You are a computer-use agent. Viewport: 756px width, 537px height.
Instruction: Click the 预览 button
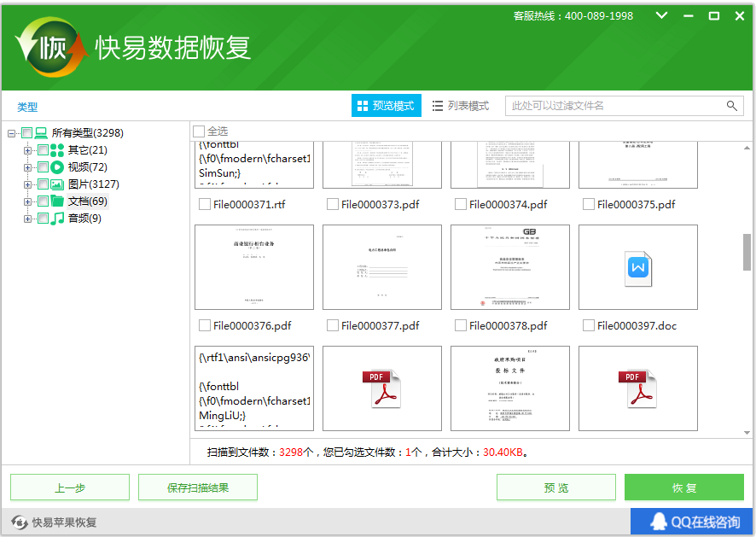pyautogui.click(x=556, y=487)
